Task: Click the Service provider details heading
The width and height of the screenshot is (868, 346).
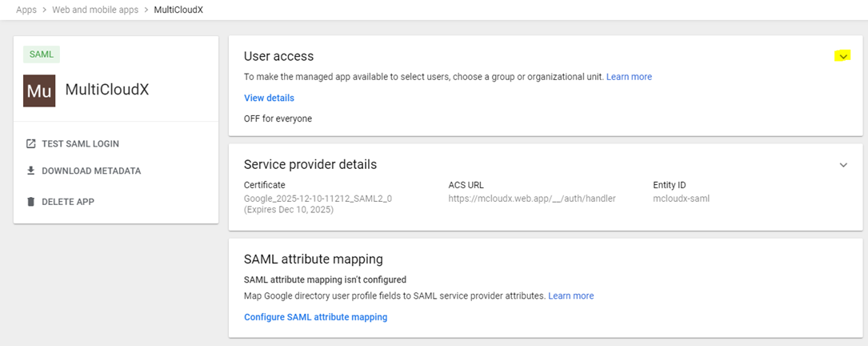Action: pyautogui.click(x=310, y=164)
